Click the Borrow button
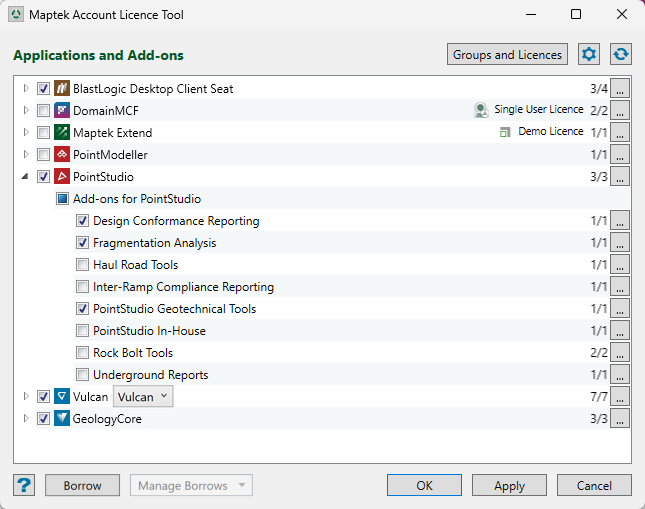645x509 pixels. 82,486
